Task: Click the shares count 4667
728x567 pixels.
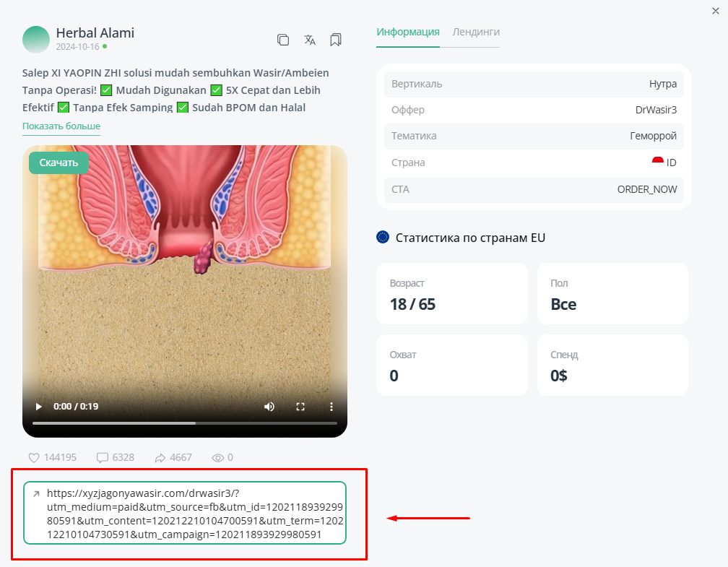Action: [x=181, y=457]
